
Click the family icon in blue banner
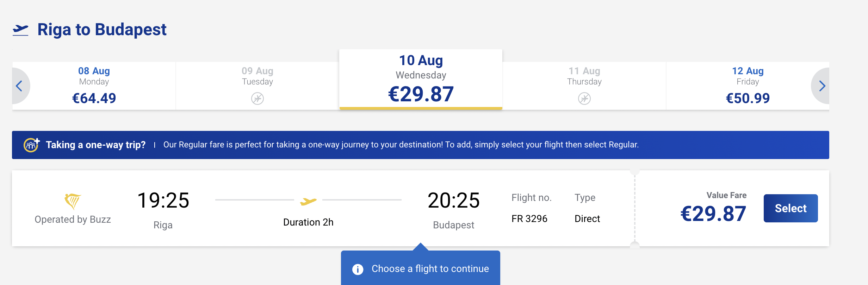click(x=31, y=145)
